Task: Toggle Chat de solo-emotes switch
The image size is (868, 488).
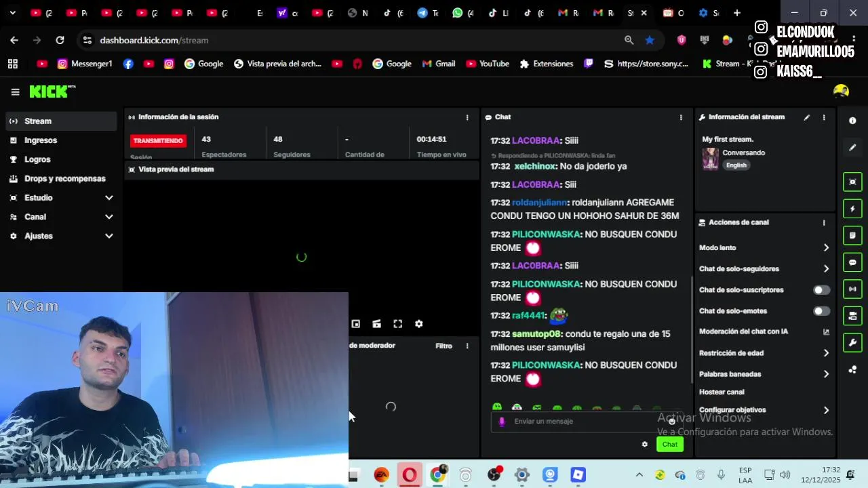Action: coord(821,311)
